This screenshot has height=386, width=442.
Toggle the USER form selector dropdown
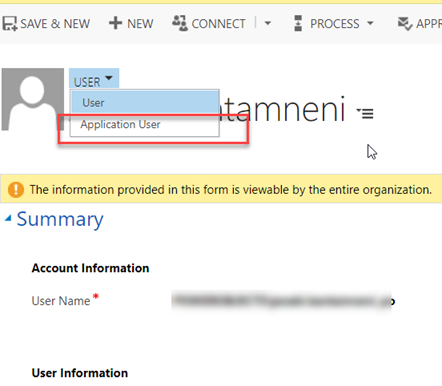click(x=94, y=79)
